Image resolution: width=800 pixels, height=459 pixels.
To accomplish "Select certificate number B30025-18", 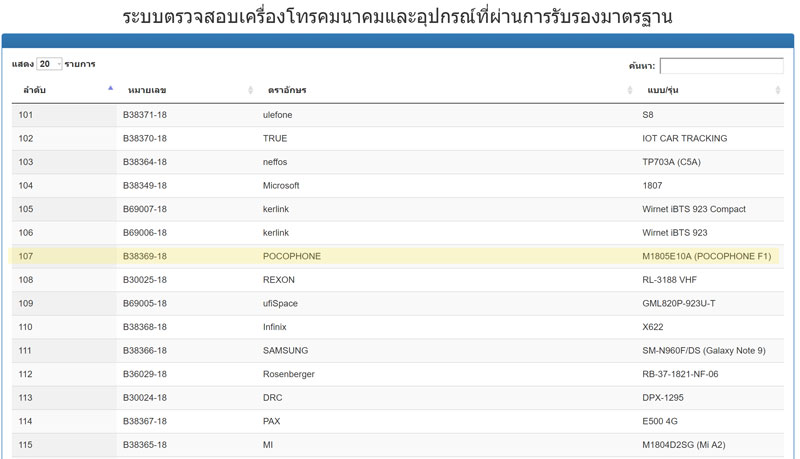I will pos(145,279).
